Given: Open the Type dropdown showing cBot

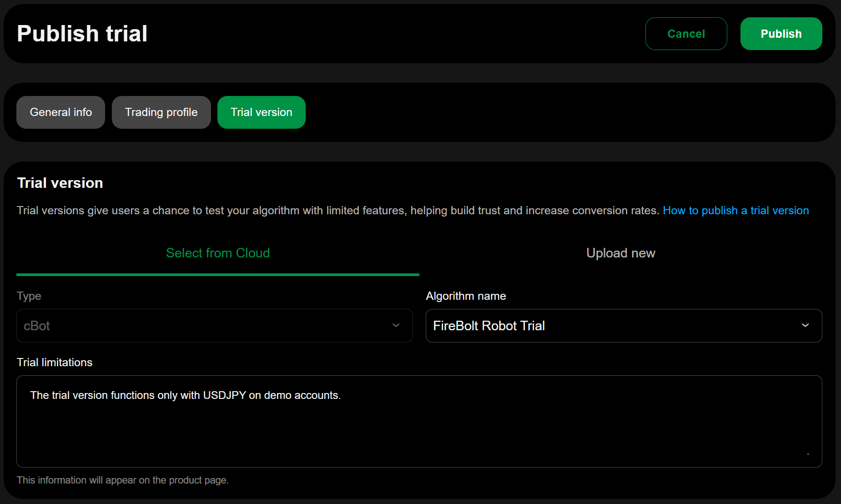Looking at the screenshot, I should pyautogui.click(x=205, y=326).
